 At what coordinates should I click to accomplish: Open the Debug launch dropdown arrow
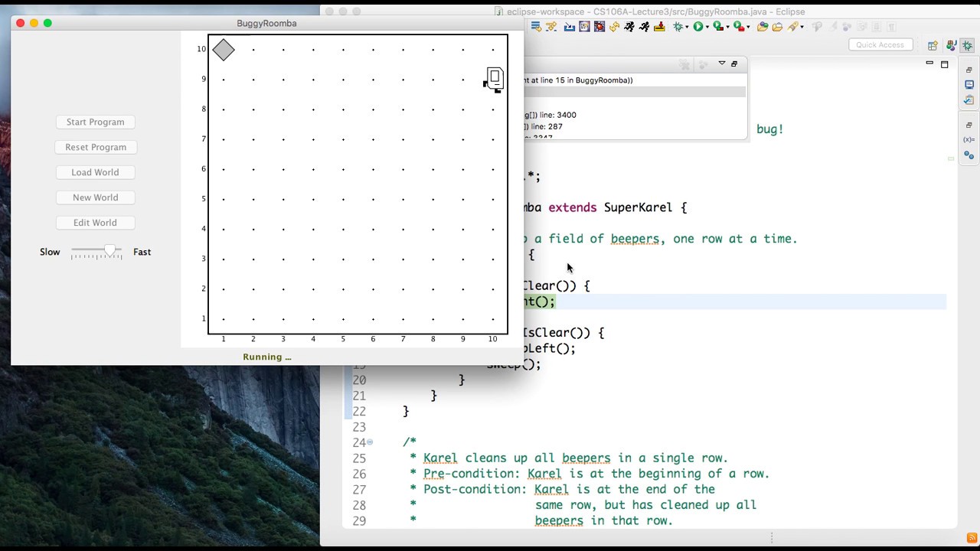pyautogui.click(x=687, y=27)
